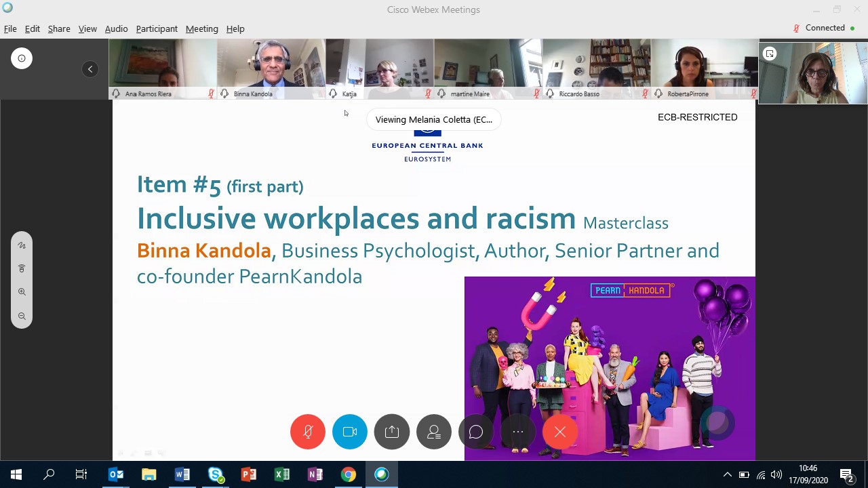Open PowerPoint from the taskbar
This screenshot has width=868, height=488.
249,474
